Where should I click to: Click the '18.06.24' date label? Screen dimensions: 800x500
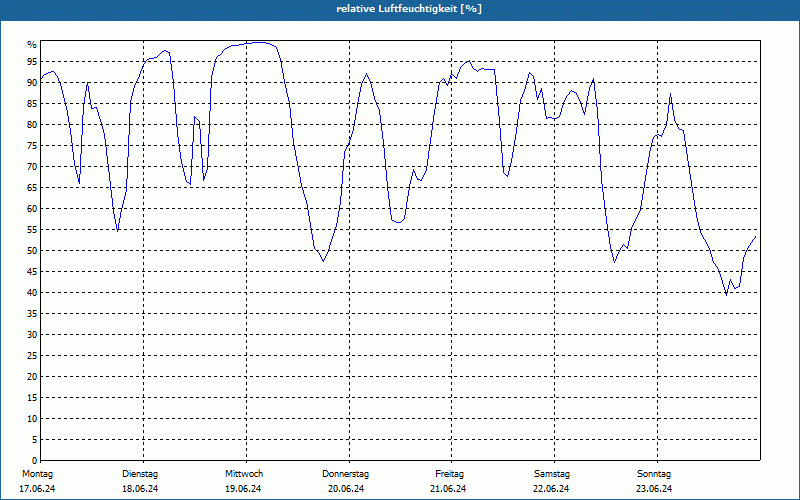tap(140, 489)
